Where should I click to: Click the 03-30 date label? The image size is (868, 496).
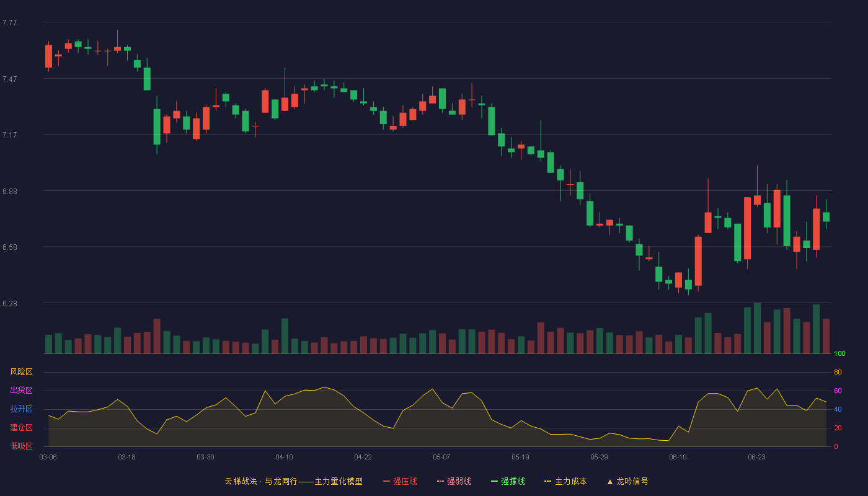[205, 457]
